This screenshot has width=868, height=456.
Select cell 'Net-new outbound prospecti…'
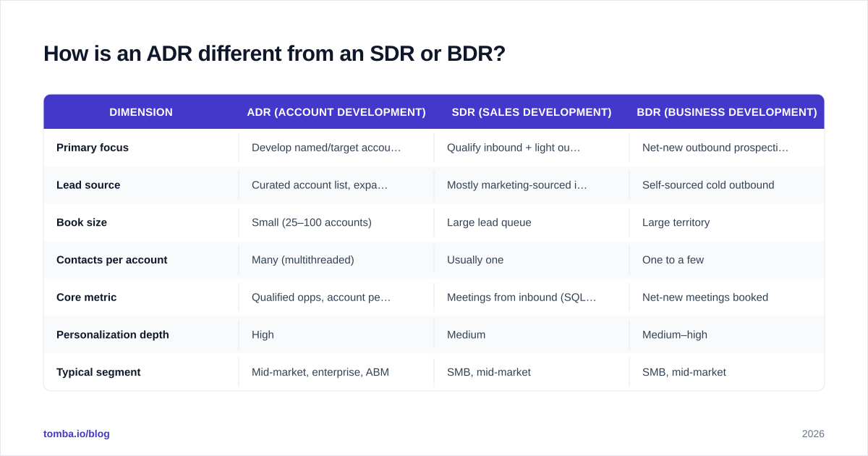[x=727, y=148]
